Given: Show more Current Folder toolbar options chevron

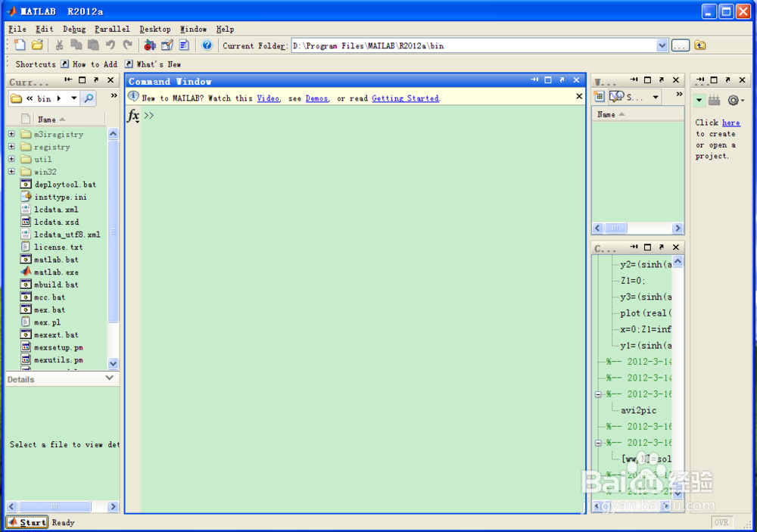Looking at the screenshot, I should pyautogui.click(x=114, y=95).
